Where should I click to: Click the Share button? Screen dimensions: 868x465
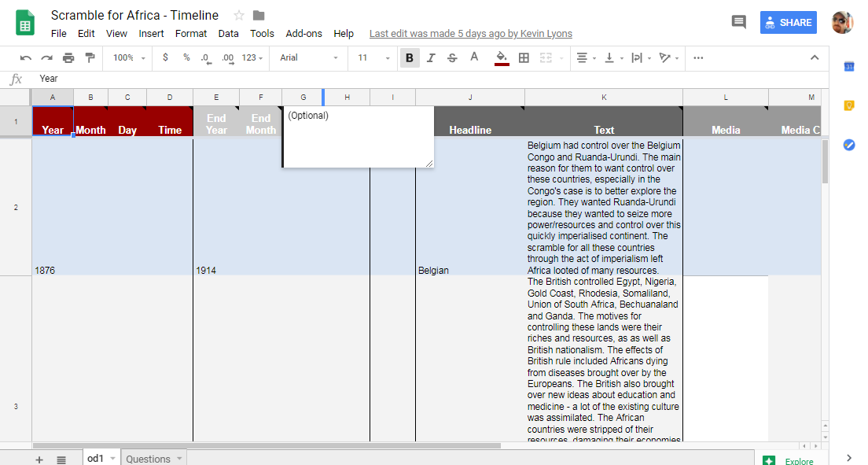[788, 22]
